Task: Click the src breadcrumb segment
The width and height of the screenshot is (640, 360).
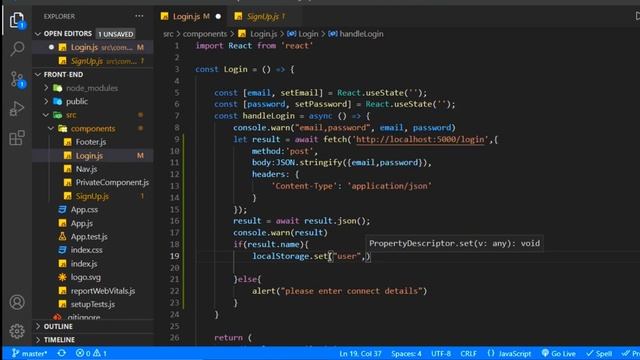Action: coord(168,34)
